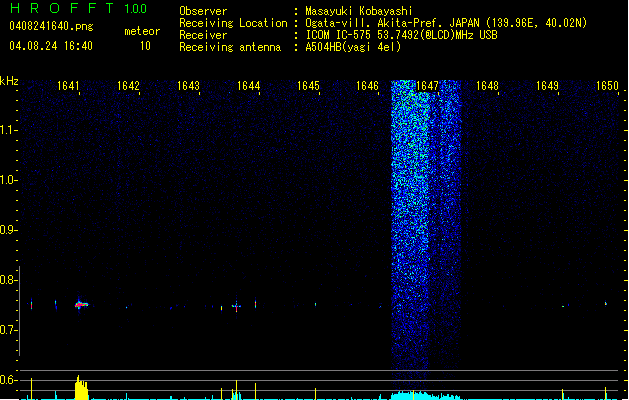The width and height of the screenshot is (629, 400).
Task: Click the 1643 time axis label
Action: click(x=188, y=86)
